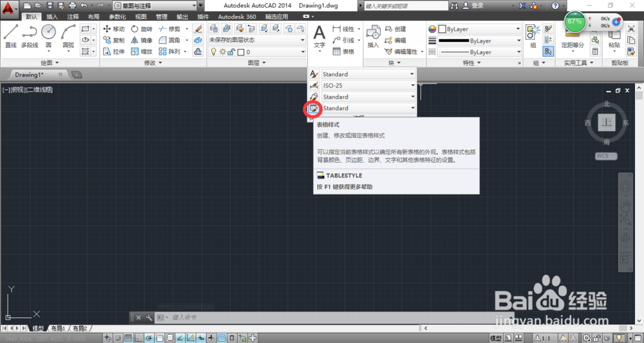This screenshot has width=644, height=343.
Task: Click the Scale (缩放) tool
Action: pos(142,51)
